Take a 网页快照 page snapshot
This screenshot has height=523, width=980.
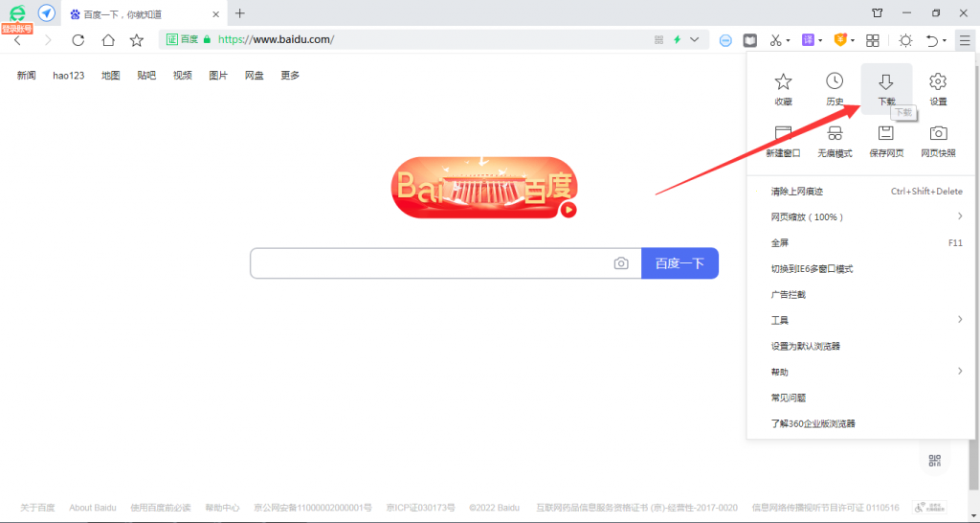(x=938, y=141)
